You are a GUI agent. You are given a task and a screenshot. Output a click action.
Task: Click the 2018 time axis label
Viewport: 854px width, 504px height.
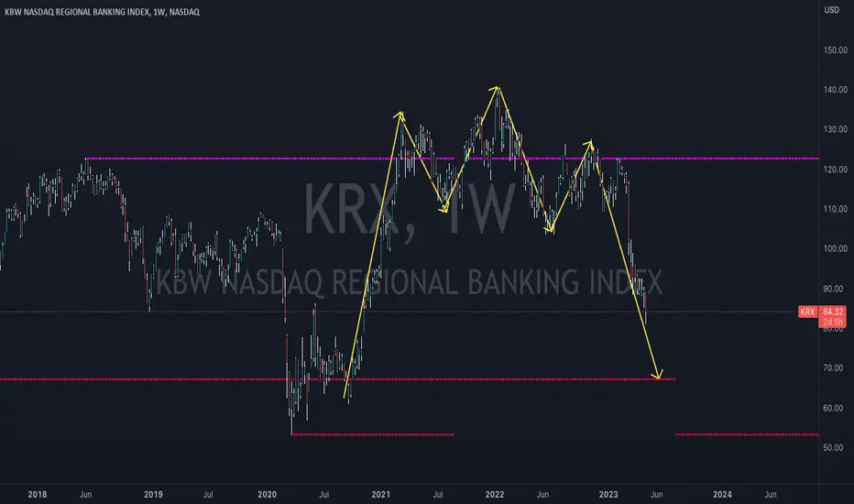point(37,494)
